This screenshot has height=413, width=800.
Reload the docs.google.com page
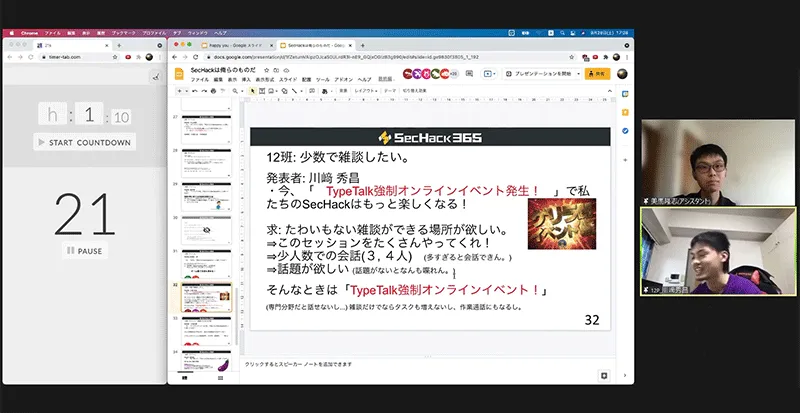point(195,57)
